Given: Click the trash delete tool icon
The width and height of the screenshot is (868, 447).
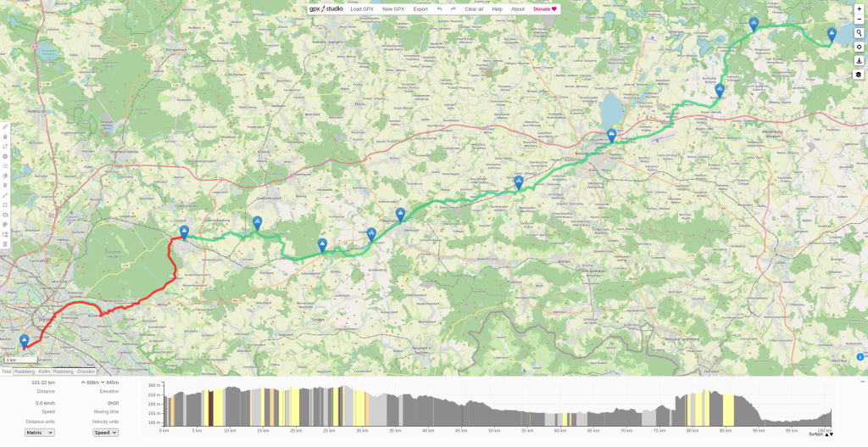Looking at the screenshot, I should coord(5,244).
